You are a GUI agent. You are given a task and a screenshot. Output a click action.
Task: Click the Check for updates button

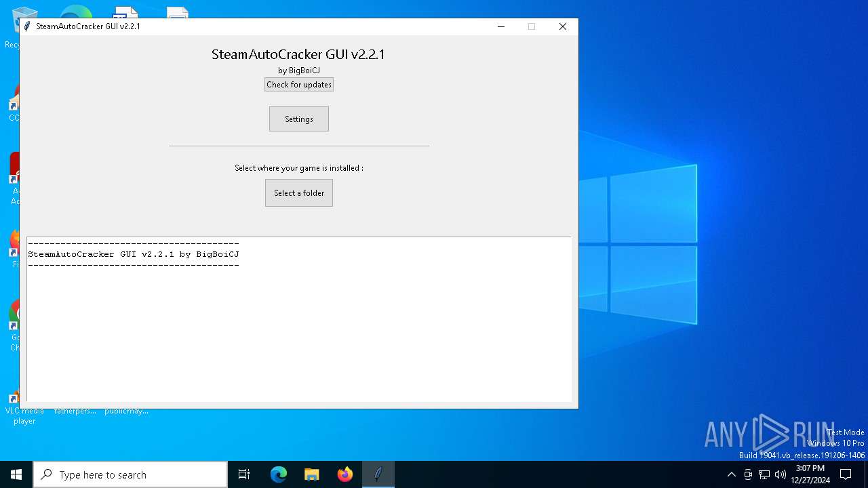click(x=299, y=85)
